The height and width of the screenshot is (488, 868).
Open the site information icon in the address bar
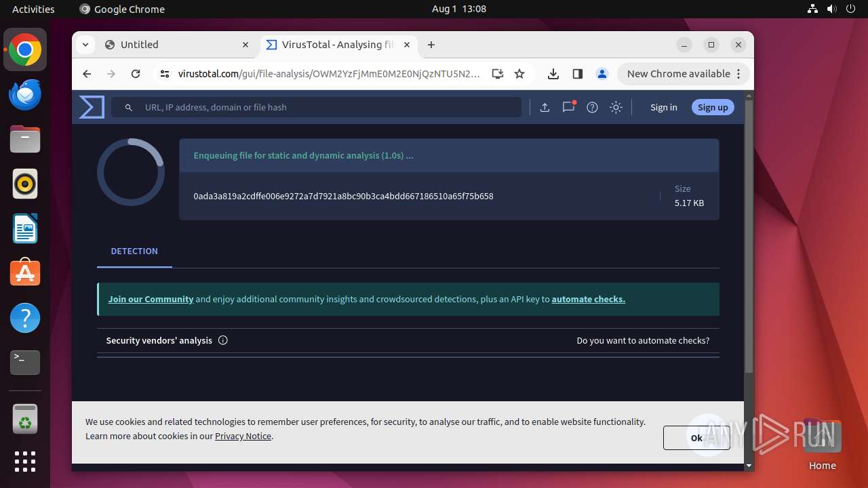[x=164, y=74]
